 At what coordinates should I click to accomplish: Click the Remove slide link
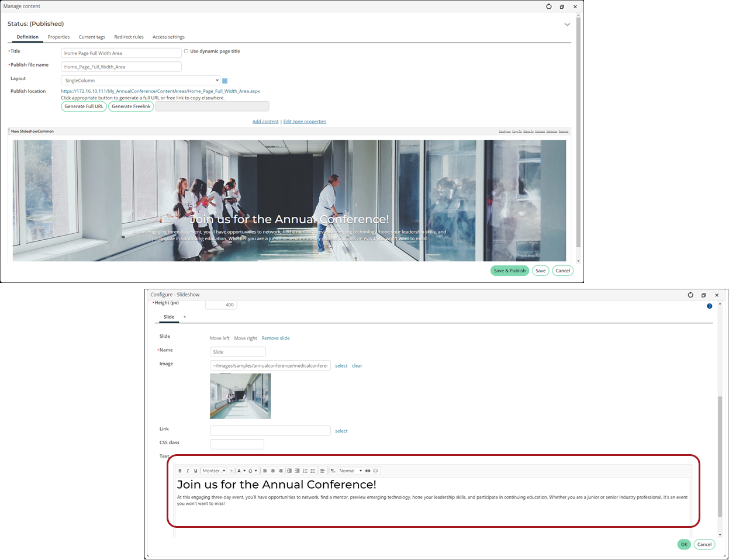pyautogui.click(x=275, y=338)
